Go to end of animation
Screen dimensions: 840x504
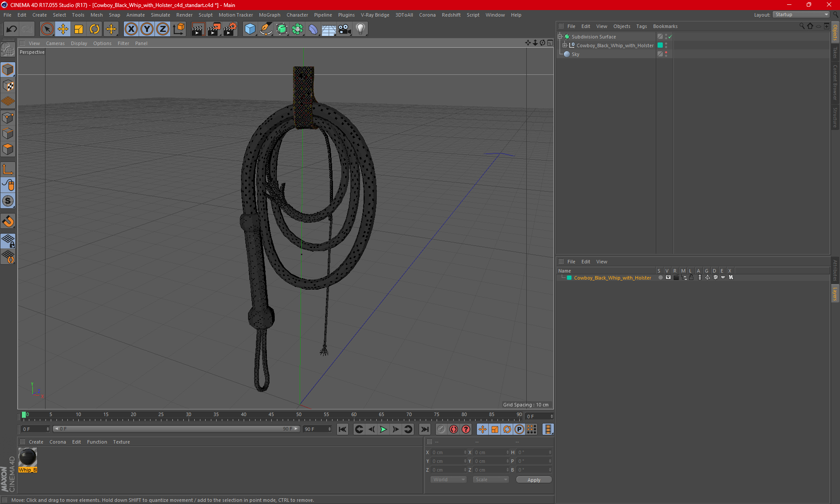pyautogui.click(x=424, y=429)
